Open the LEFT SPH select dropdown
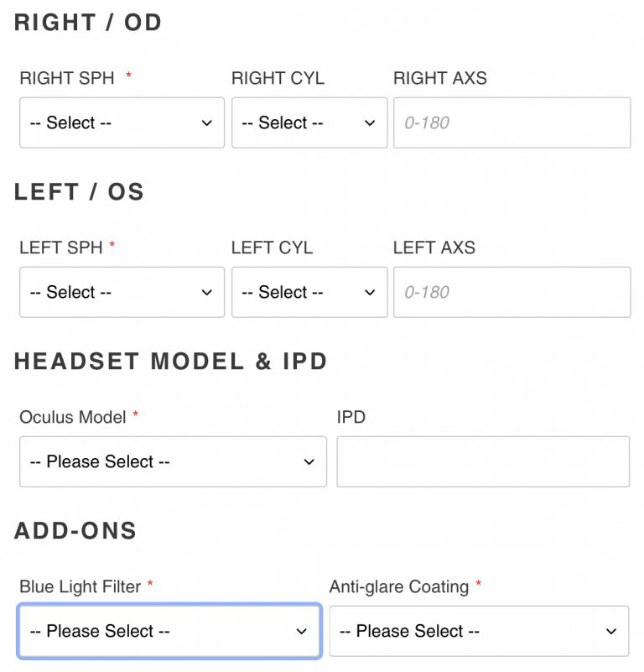 [122, 292]
